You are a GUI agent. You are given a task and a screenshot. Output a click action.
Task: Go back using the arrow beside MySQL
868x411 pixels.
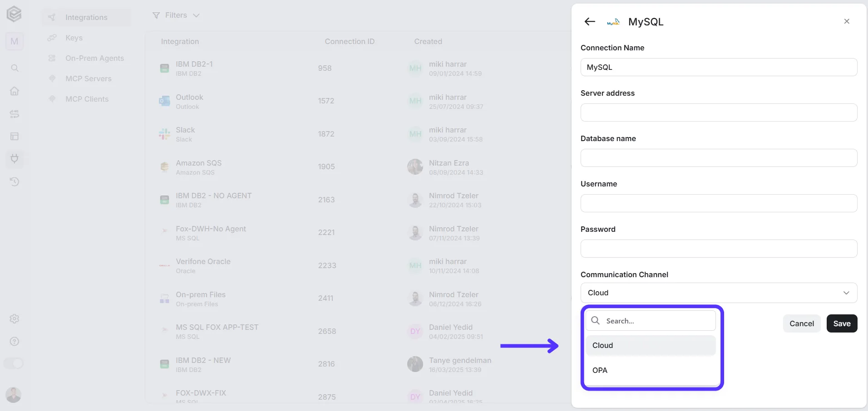point(590,21)
